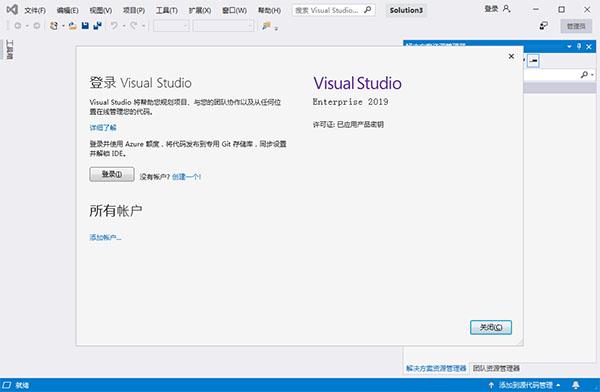The image size is (600, 392).
Task: Click the save all icon
Action: pos(98,26)
